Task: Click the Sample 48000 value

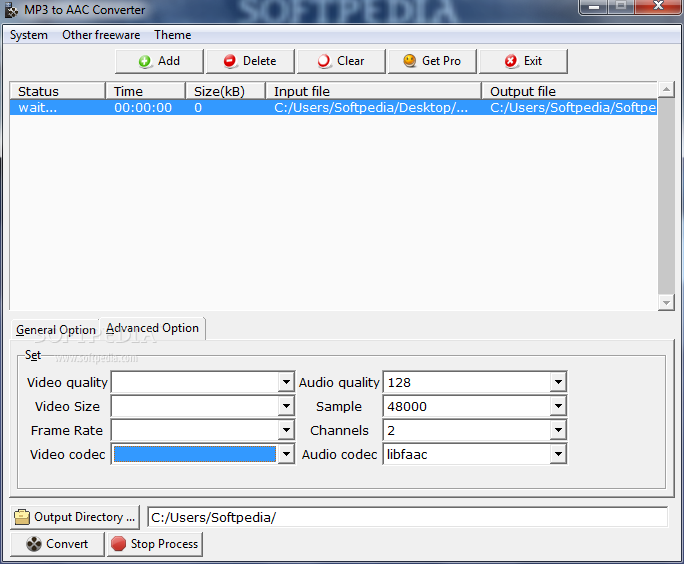Action: click(x=407, y=407)
